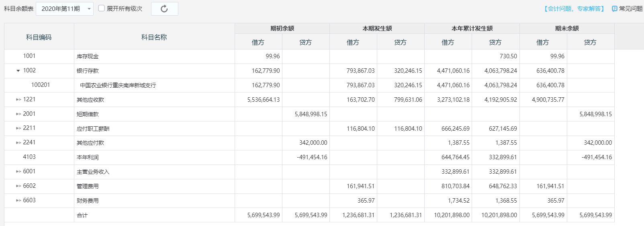The height and width of the screenshot is (226, 644).
Task: Expand account 6001 主营业务收入
Action: pyautogui.click(x=18, y=171)
